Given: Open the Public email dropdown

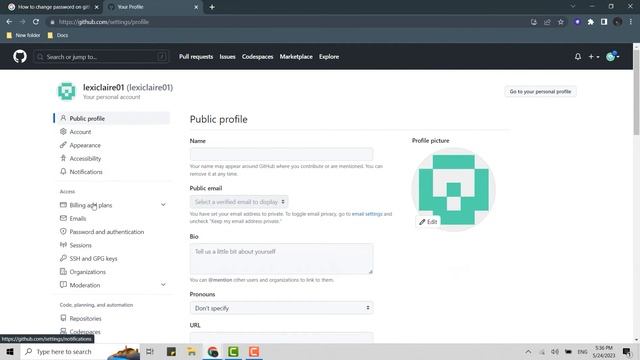Looking at the screenshot, I should (239, 202).
